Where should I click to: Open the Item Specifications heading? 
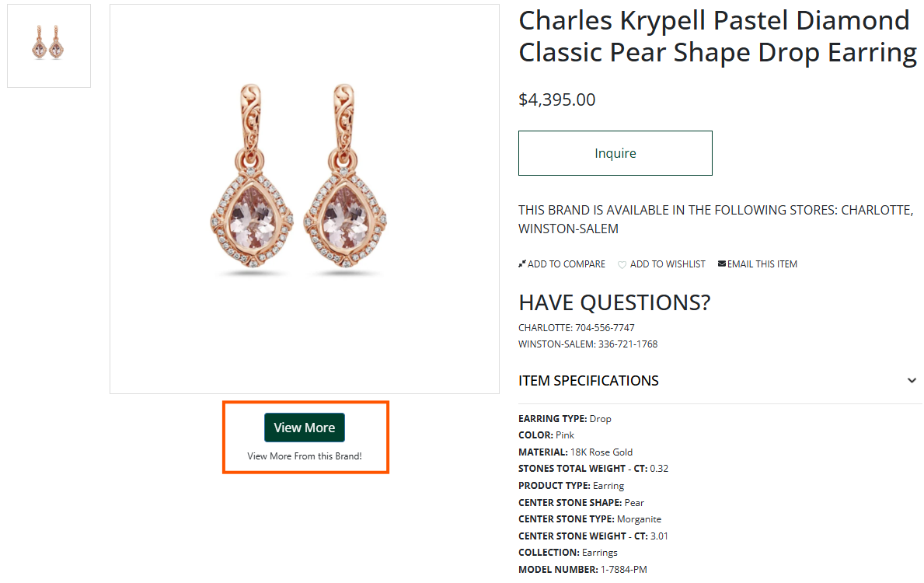pos(588,381)
